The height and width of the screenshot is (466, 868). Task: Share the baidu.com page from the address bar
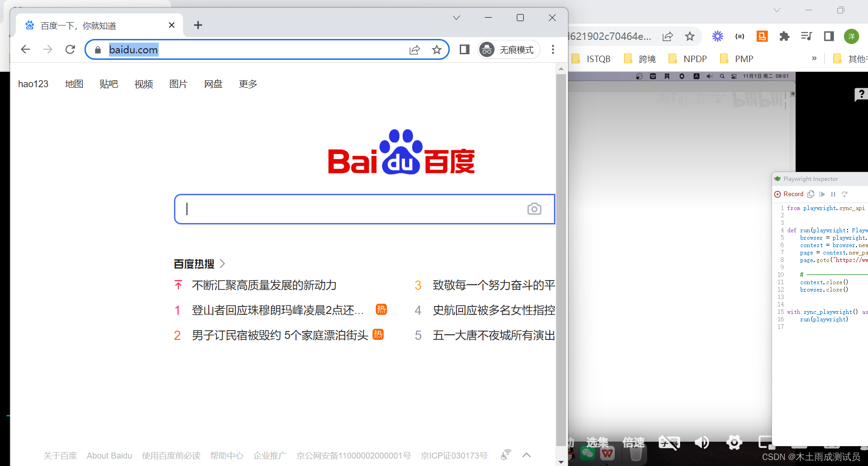tap(414, 50)
